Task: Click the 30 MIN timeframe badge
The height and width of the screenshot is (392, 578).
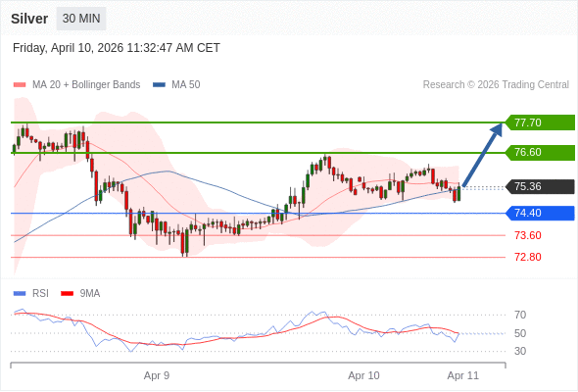Action: coord(81,19)
